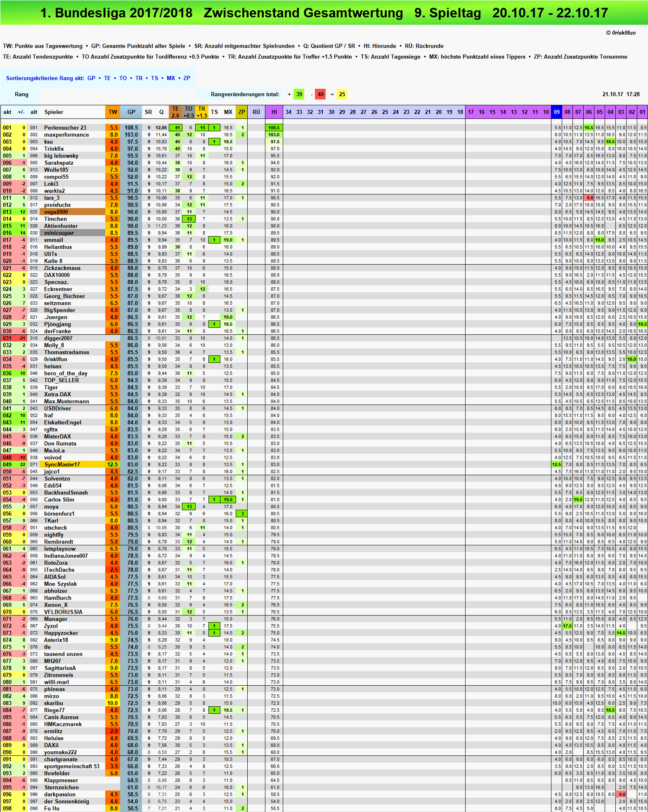Click TE in the sort criteria
The width and height of the screenshot is (648, 812).
point(107,78)
